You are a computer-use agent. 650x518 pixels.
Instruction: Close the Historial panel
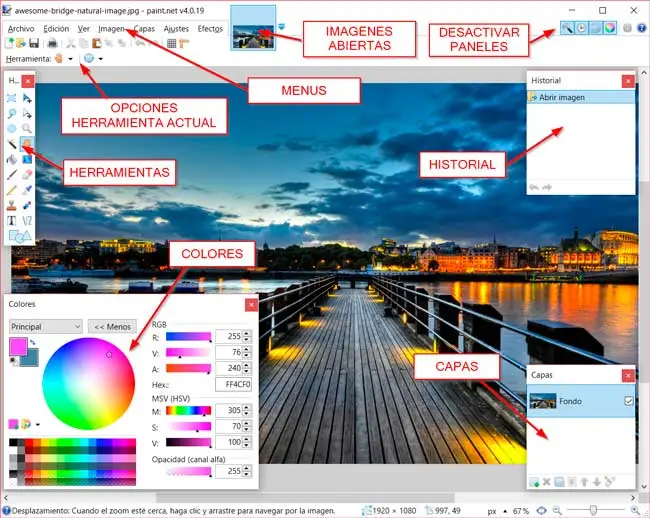(628, 81)
